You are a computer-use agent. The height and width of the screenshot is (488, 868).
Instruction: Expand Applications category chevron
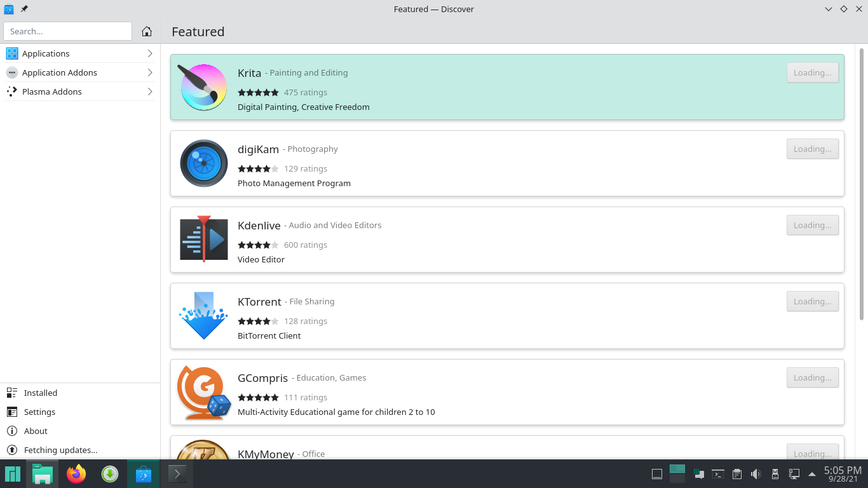(x=150, y=53)
